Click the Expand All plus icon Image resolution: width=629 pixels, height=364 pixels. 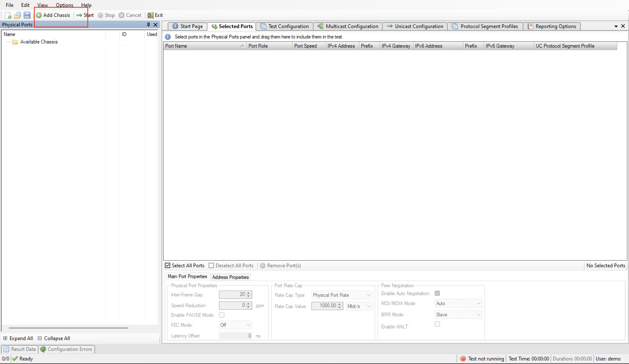pos(5,338)
